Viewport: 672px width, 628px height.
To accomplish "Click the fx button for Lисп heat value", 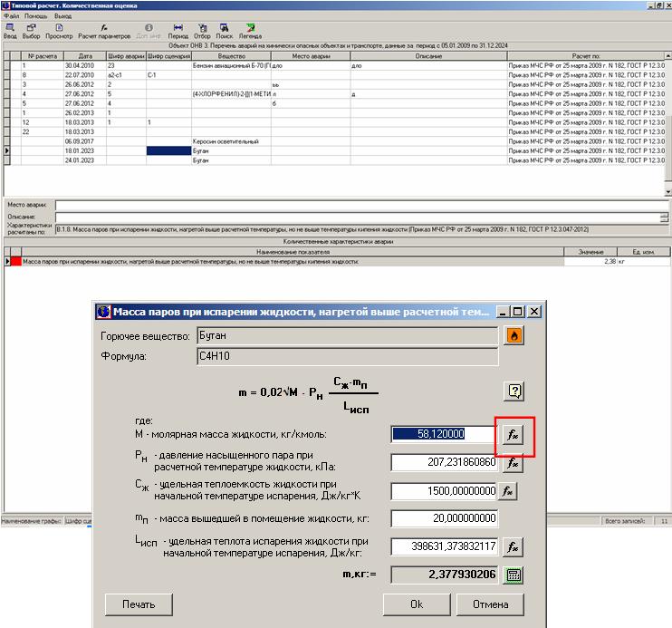I will [x=512, y=547].
